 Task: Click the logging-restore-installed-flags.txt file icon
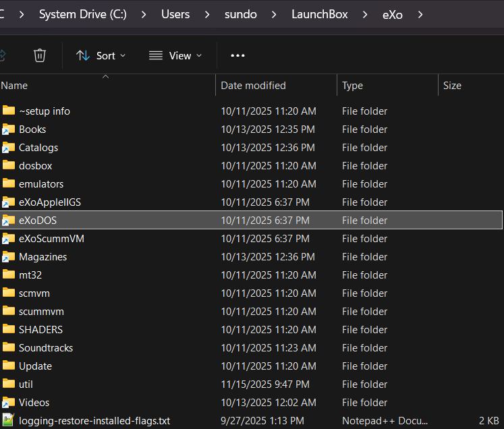click(9, 420)
